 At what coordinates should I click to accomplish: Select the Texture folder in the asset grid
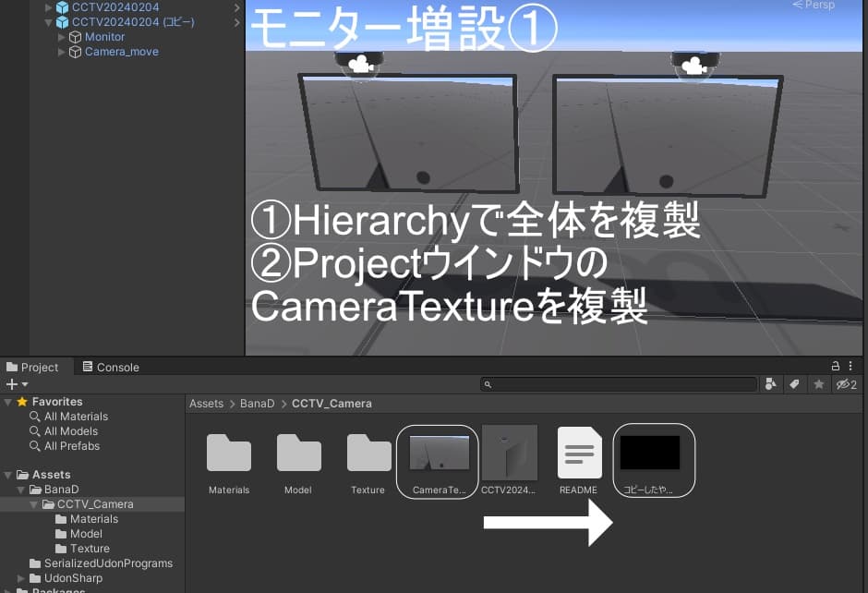click(x=368, y=454)
